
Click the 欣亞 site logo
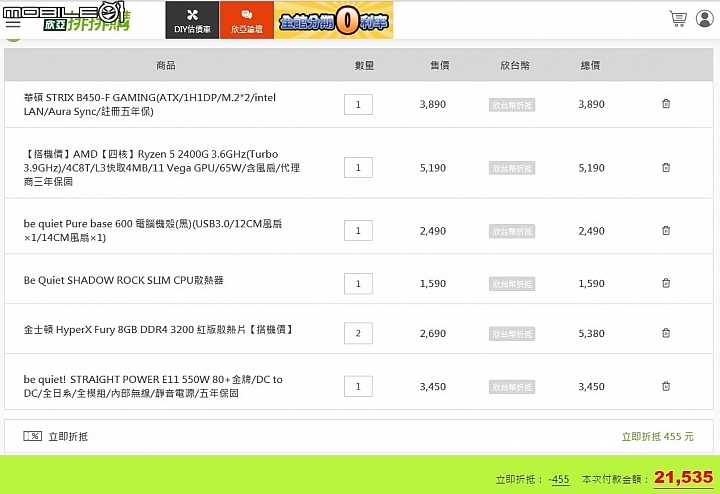[x=87, y=22]
